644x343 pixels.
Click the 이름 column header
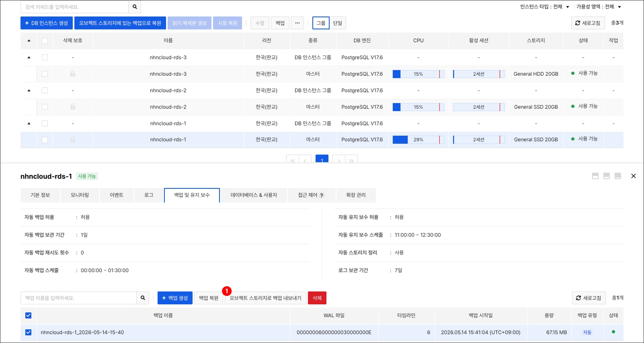[x=168, y=41]
